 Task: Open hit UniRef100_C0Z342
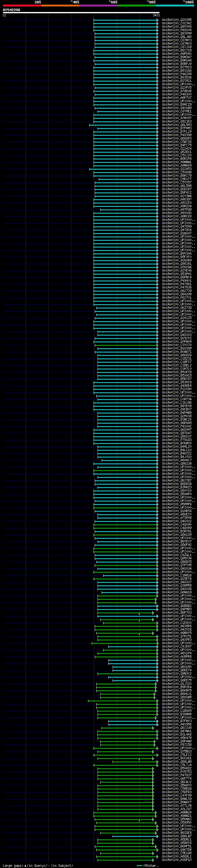tap(177, 23)
